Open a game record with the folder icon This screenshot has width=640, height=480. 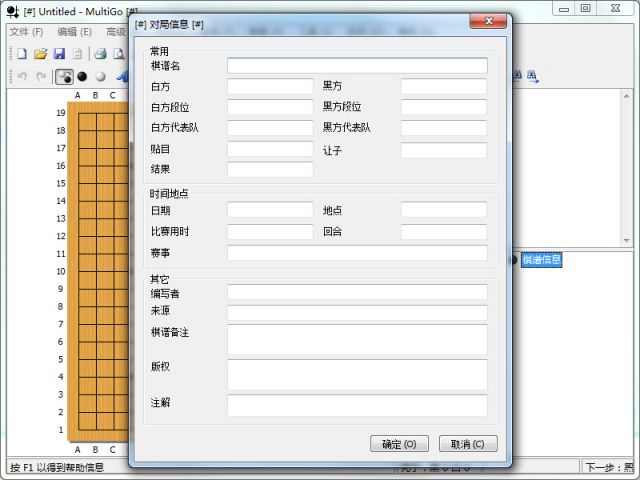(41, 53)
